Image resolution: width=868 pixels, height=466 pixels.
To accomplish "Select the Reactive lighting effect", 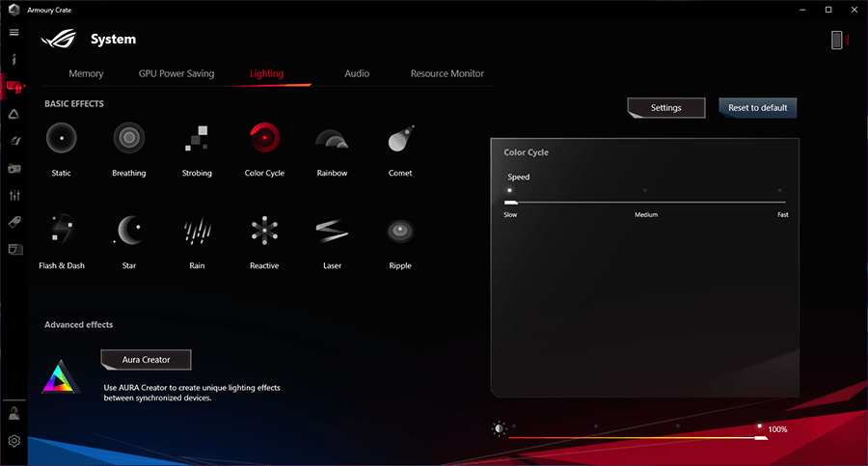I will click(264, 231).
